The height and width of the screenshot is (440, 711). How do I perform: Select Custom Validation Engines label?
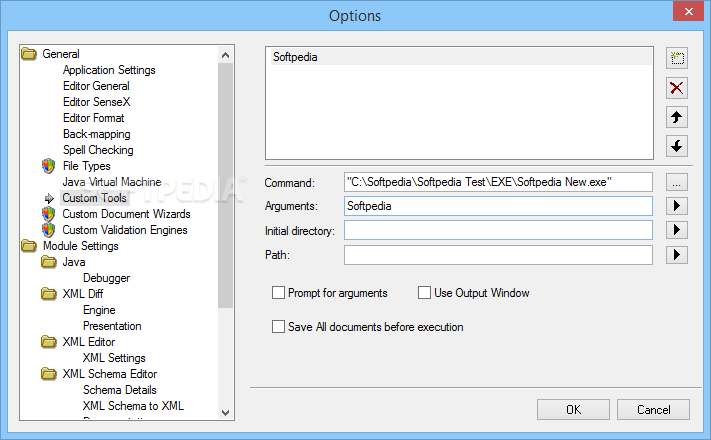tap(125, 230)
